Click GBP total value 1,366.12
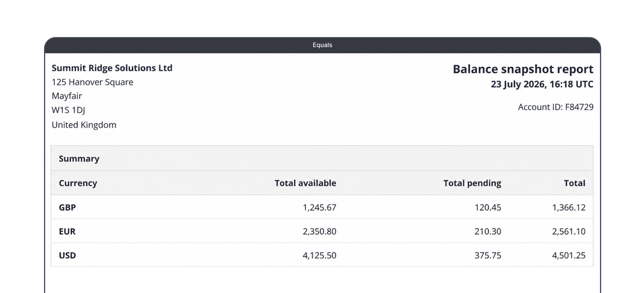Viewport: 644px width, 293px height. tap(569, 207)
